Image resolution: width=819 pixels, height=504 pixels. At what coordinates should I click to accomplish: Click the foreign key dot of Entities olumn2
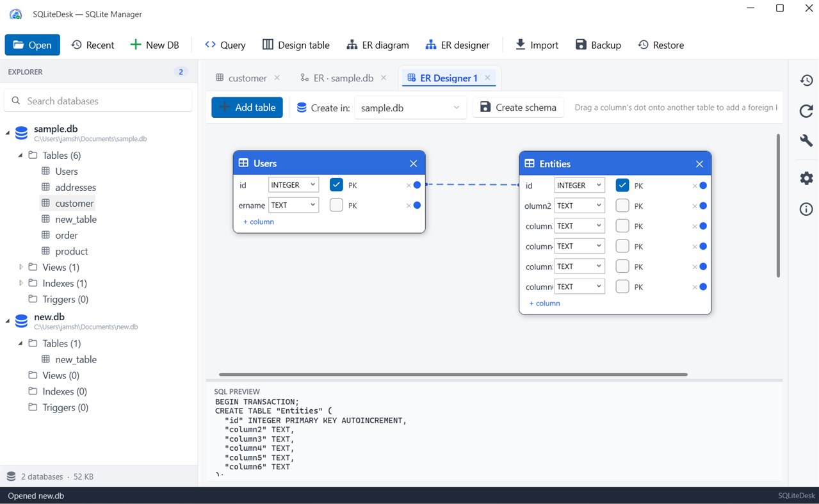(703, 206)
